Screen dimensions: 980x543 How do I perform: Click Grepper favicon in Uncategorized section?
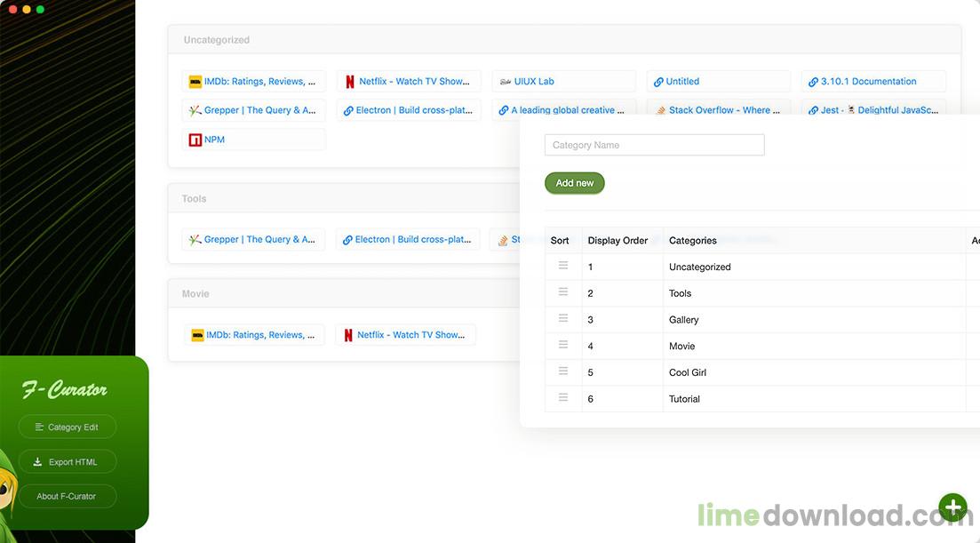coord(195,110)
